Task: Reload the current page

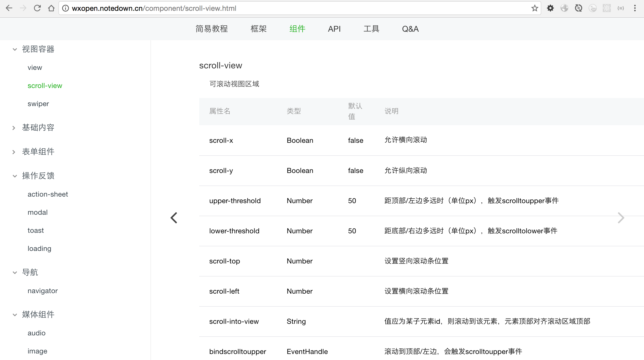Action: coord(37,8)
